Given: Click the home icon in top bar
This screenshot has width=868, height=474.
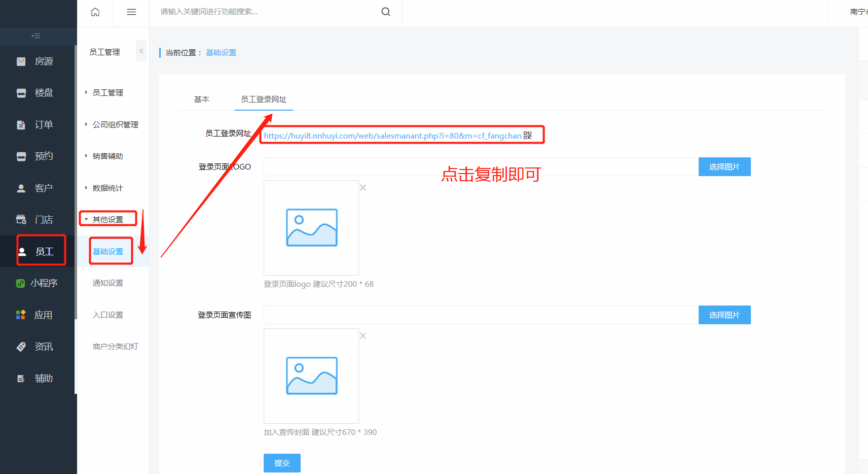Looking at the screenshot, I should click(x=95, y=12).
